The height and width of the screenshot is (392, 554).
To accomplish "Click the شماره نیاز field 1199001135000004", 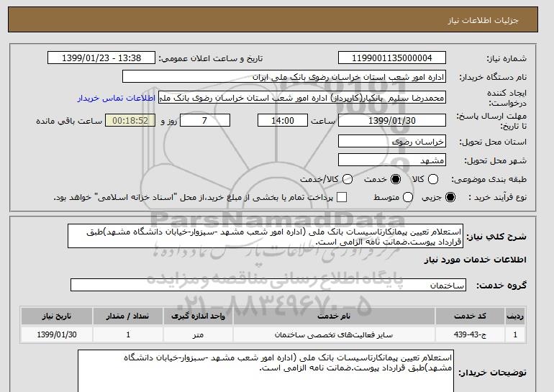I will tap(392, 58).
